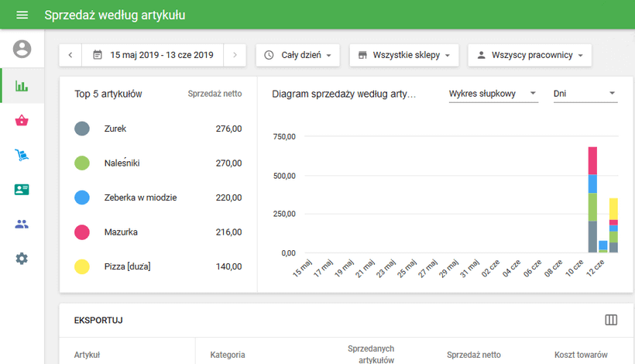Select the bar chart reports icon
This screenshot has height=364, width=635.
(x=22, y=85)
